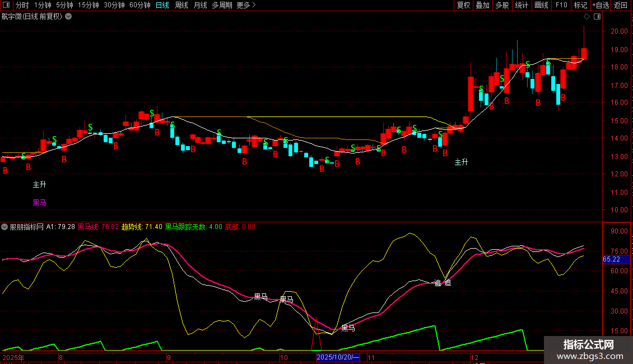Open the 画线 drawing tool

[x=541, y=5]
